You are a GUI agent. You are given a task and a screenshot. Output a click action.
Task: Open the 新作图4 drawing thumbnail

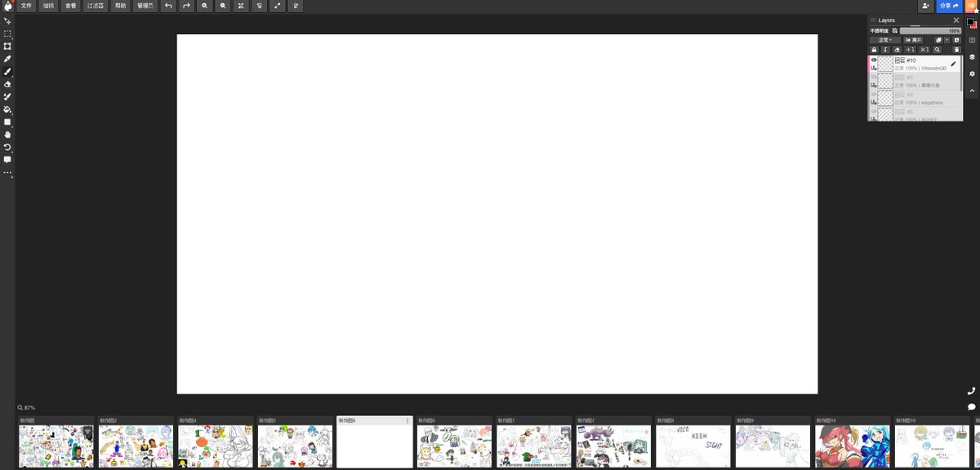(x=216, y=446)
